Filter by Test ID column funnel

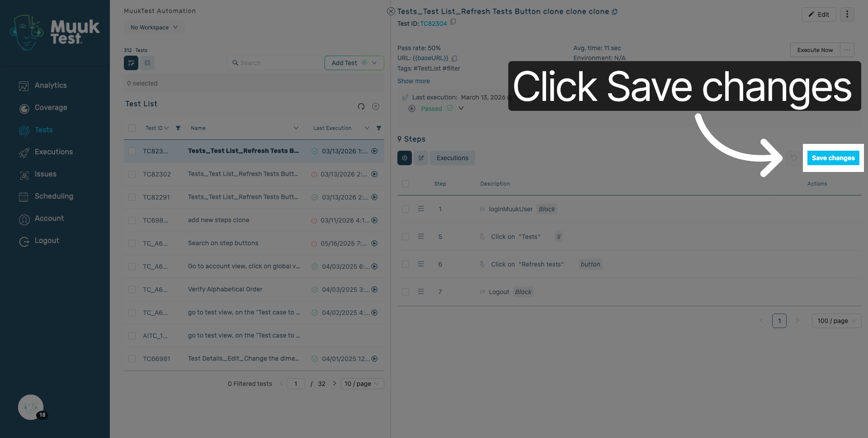click(x=178, y=128)
